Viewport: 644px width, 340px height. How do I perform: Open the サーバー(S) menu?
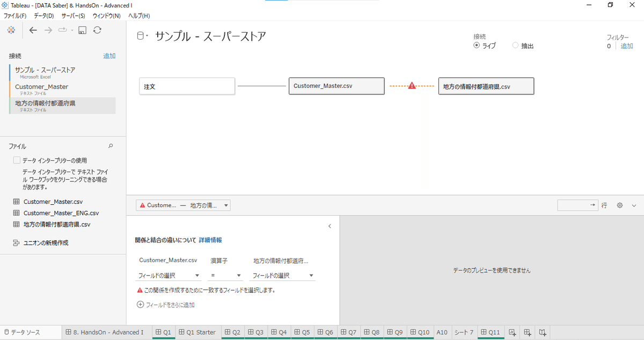tap(74, 16)
